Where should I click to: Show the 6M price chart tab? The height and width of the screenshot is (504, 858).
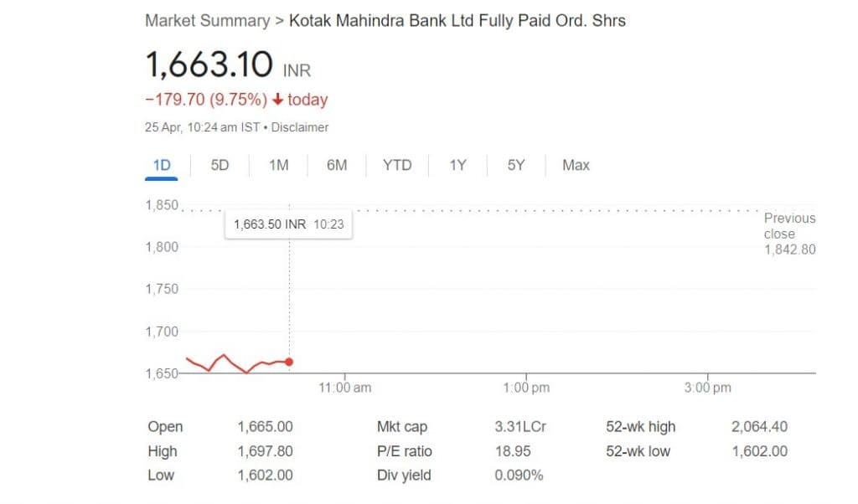click(337, 165)
